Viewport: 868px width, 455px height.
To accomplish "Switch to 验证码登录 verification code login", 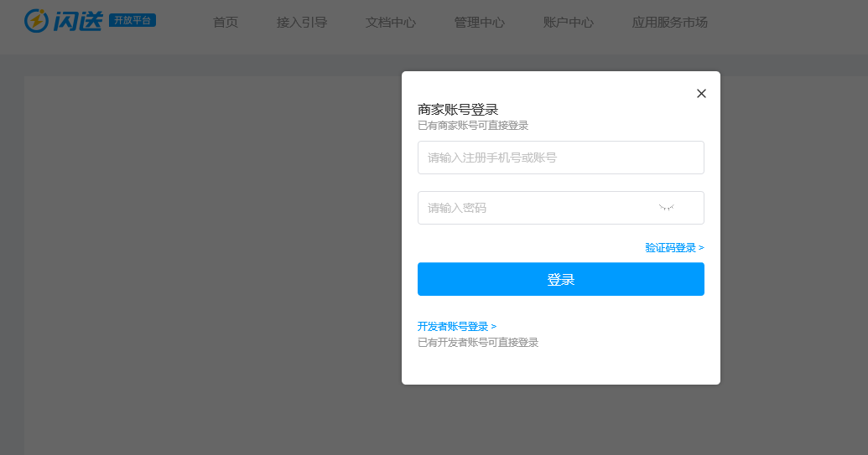I will [671, 248].
